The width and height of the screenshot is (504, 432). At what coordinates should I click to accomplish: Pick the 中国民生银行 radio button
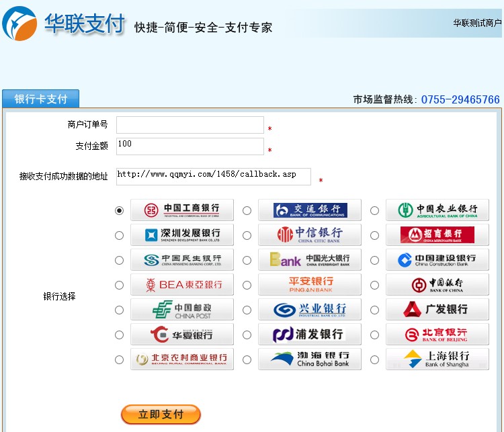click(x=119, y=260)
